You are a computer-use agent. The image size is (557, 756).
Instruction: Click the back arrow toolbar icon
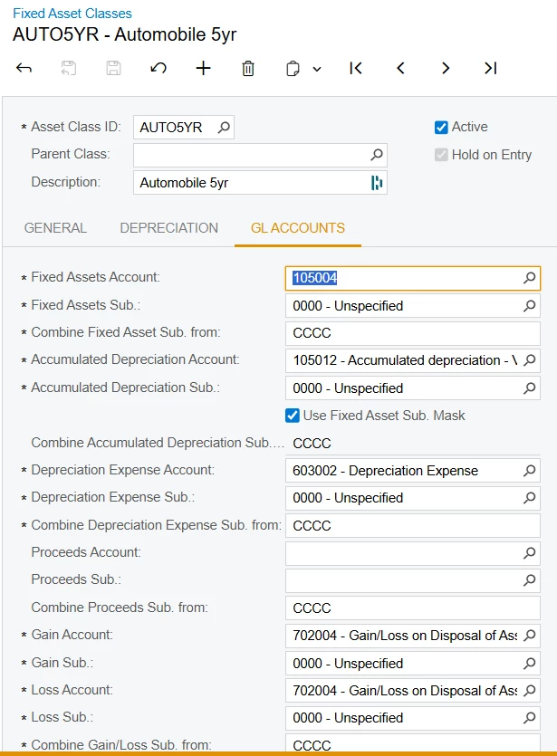(x=24, y=68)
